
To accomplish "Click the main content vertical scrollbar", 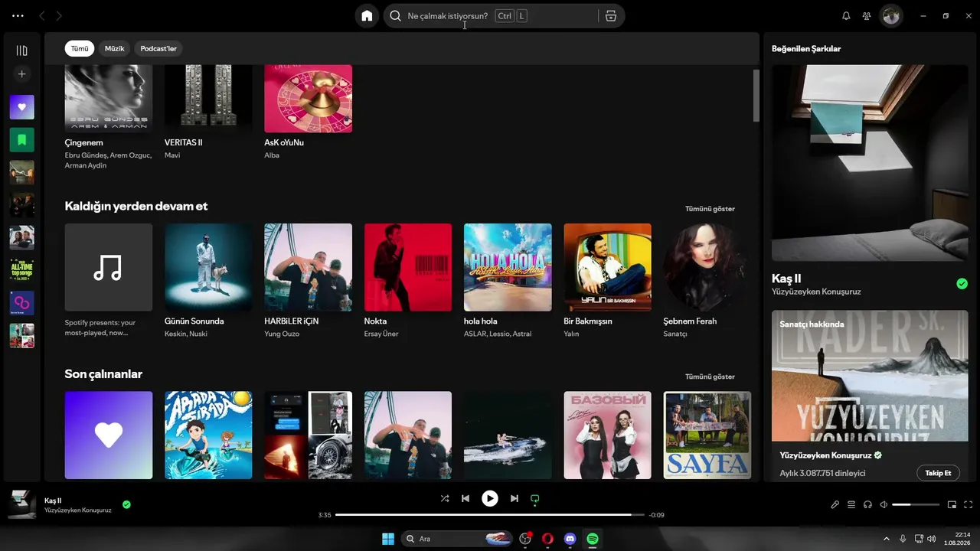I will point(756,96).
